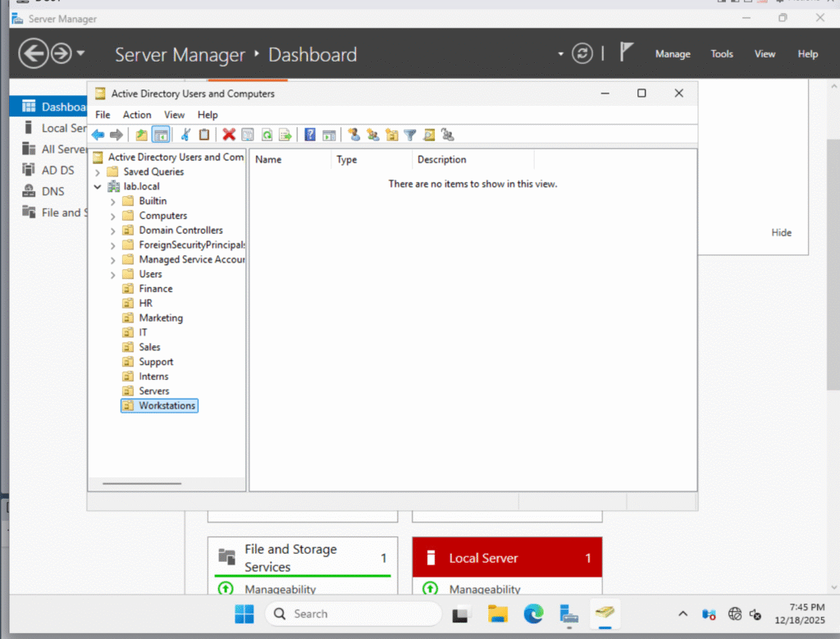Screen dimensions: 840x639
Task: Expand the Saved Queries folder
Action: pyautogui.click(x=98, y=172)
